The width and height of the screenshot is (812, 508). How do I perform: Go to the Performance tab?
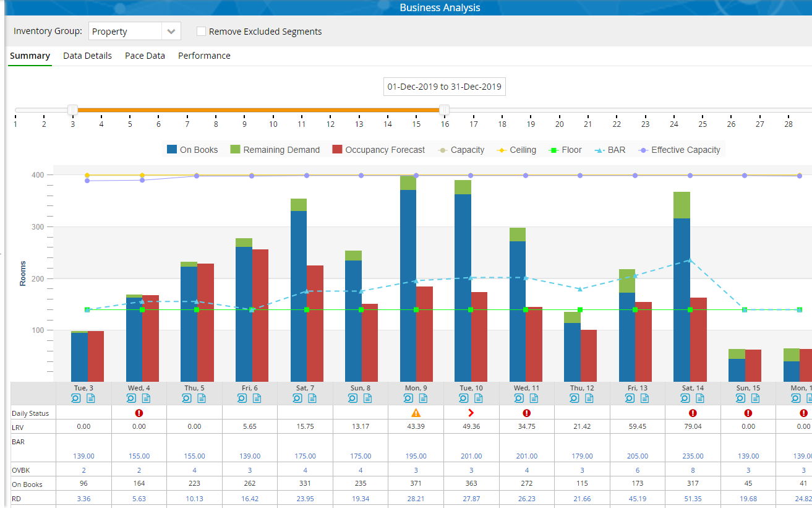[204, 56]
